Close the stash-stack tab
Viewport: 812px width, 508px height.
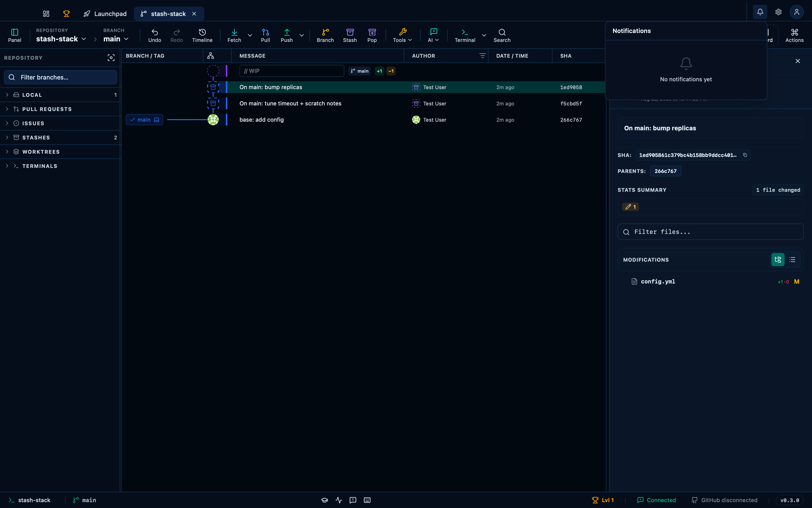[194, 13]
